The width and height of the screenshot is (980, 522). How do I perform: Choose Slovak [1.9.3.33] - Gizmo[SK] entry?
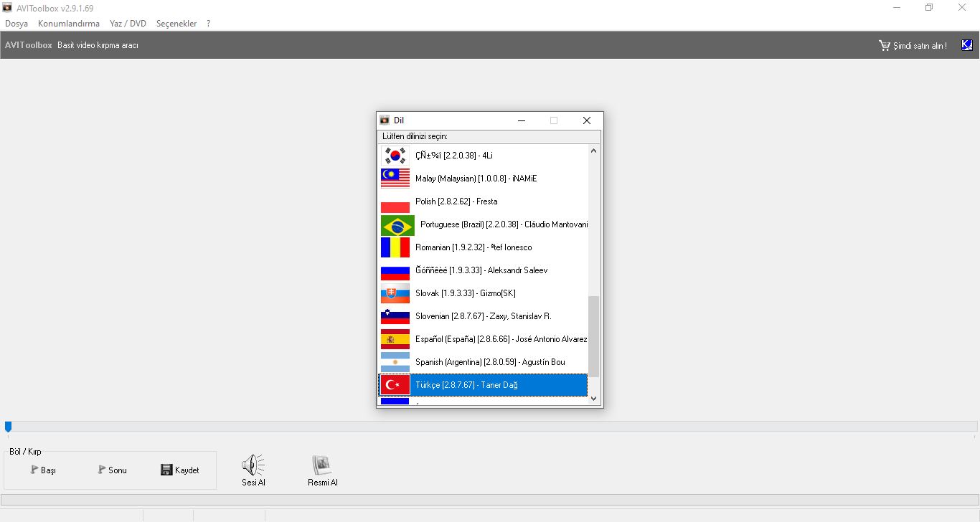point(483,293)
